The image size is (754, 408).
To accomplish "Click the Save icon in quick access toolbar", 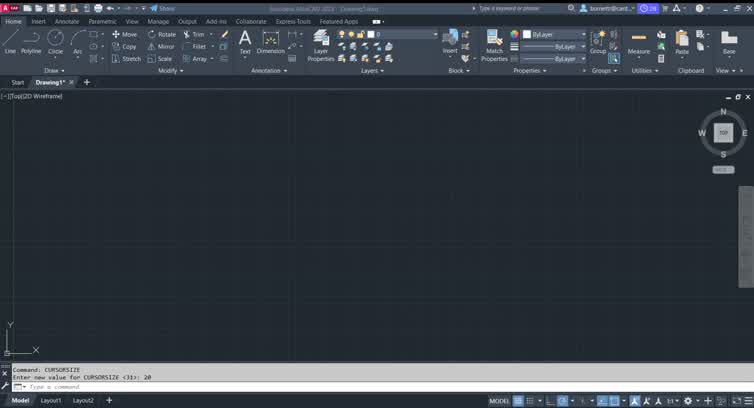I will point(50,8).
